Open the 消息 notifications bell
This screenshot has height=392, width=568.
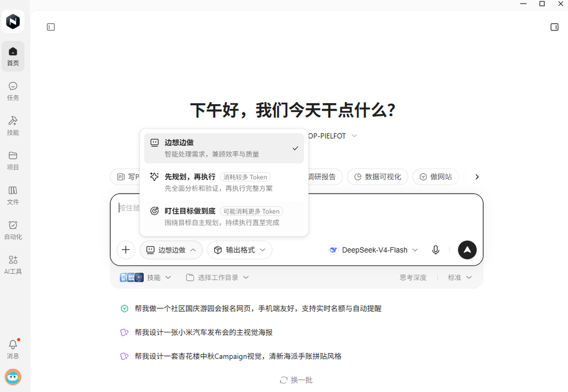[x=13, y=349]
